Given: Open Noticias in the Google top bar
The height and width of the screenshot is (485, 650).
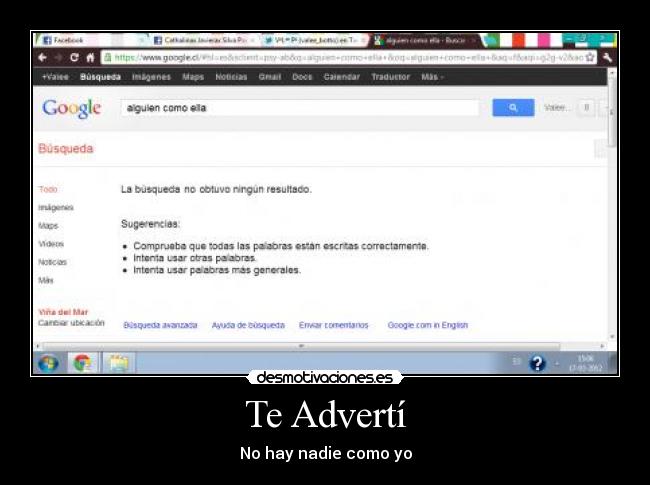Looking at the screenshot, I should click(x=231, y=77).
